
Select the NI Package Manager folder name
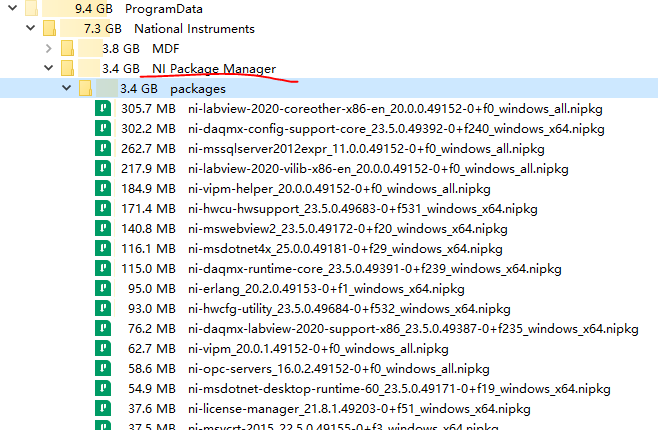(x=214, y=69)
